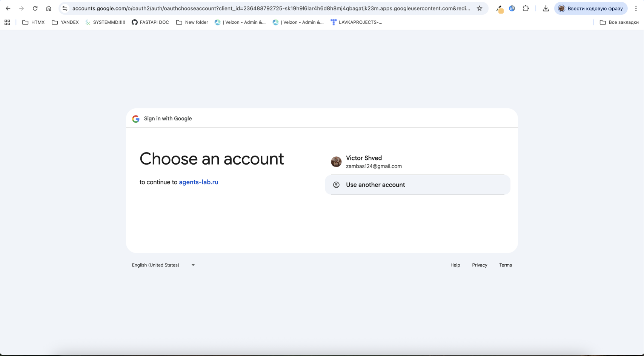Open the FASTAPI DOC bookmark
Screen dimensions: 644x356
(x=150, y=22)
